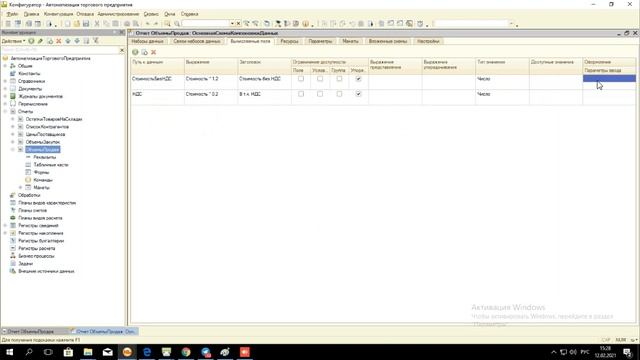Clear the configuration tree search field
The image size is (640, 360).
pos(122,50)
